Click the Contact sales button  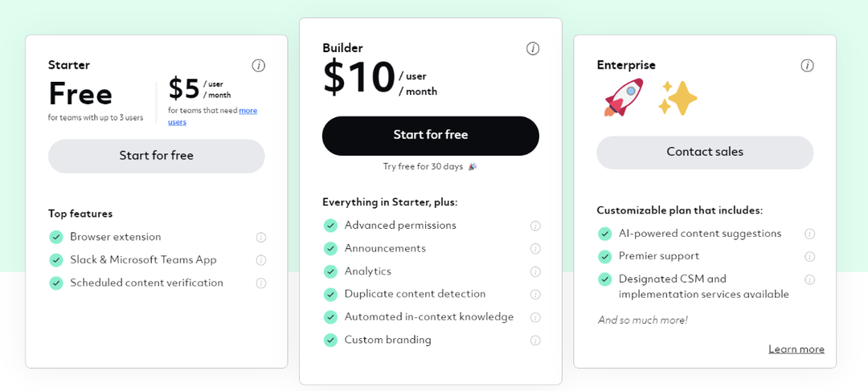[705, 152]
